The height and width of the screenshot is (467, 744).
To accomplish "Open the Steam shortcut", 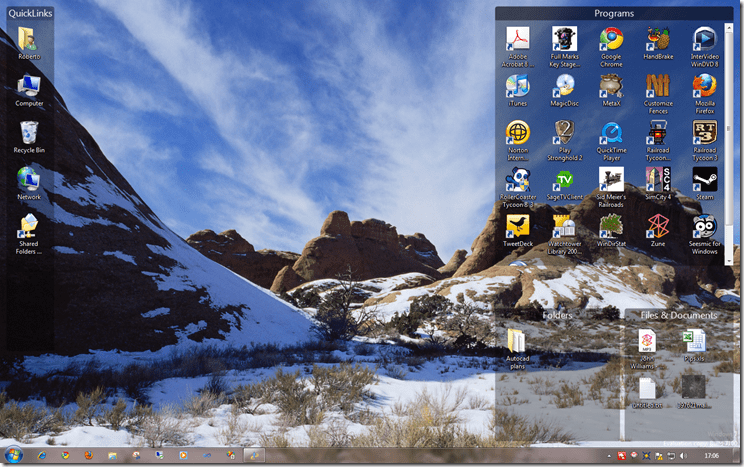I will (705, 179).
